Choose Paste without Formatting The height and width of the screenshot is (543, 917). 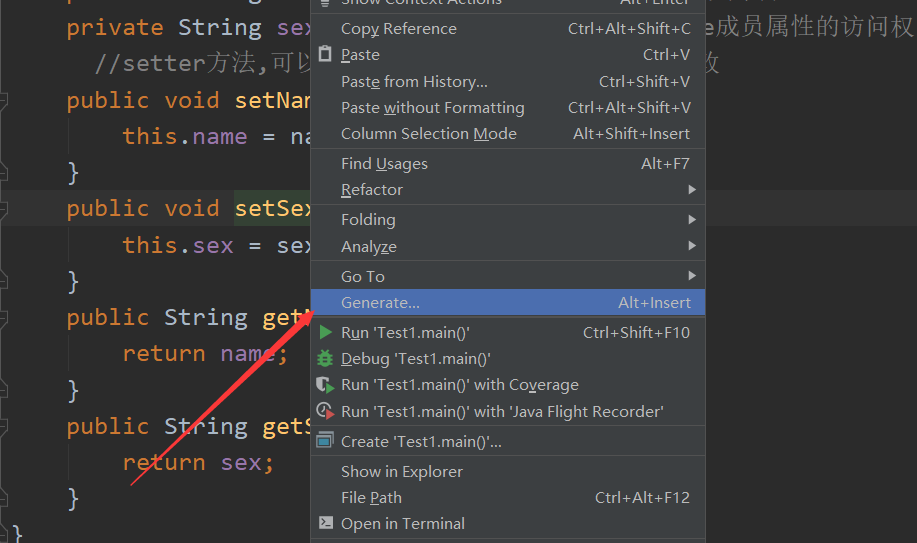(x=508, y=108)
